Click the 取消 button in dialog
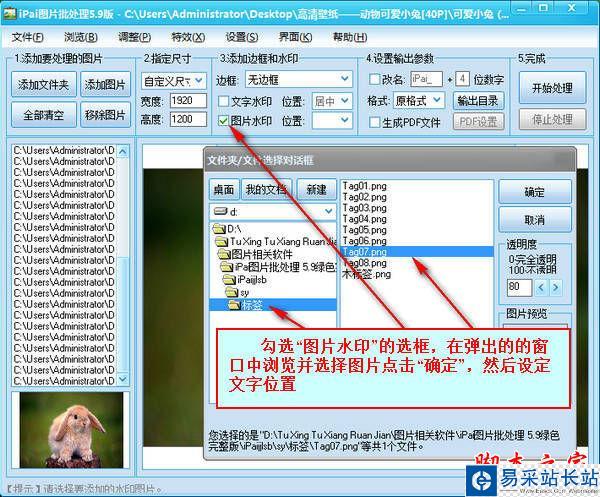 coord(535,220)
